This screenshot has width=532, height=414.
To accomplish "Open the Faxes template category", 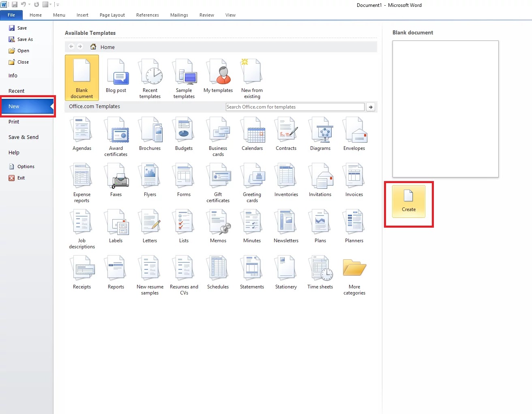I will click(116, 180).
